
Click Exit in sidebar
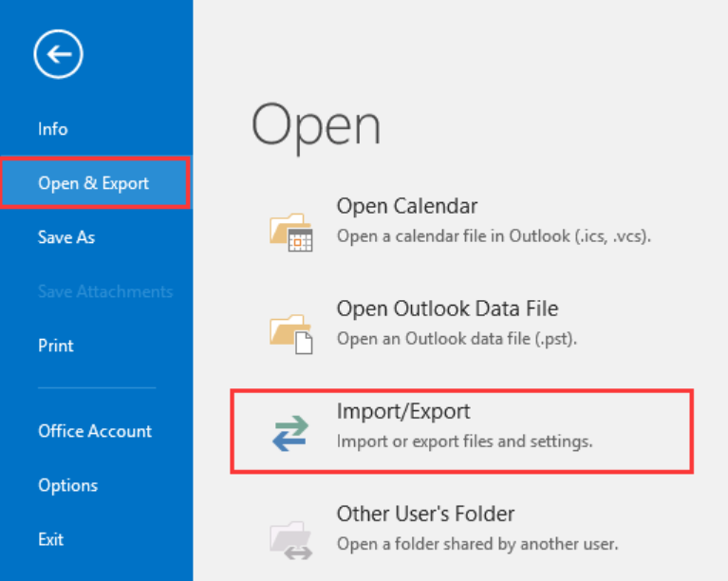(x=51, y=539)
